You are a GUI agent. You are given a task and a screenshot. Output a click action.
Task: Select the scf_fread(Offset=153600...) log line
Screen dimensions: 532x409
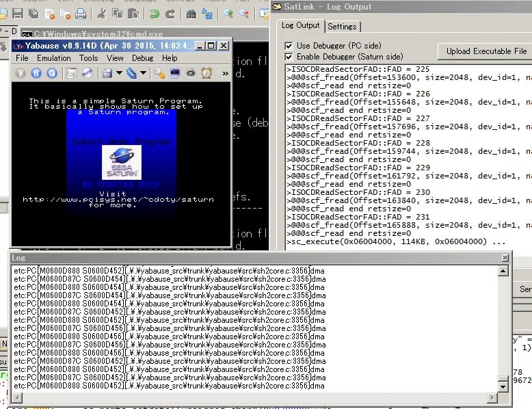[409, 77]
